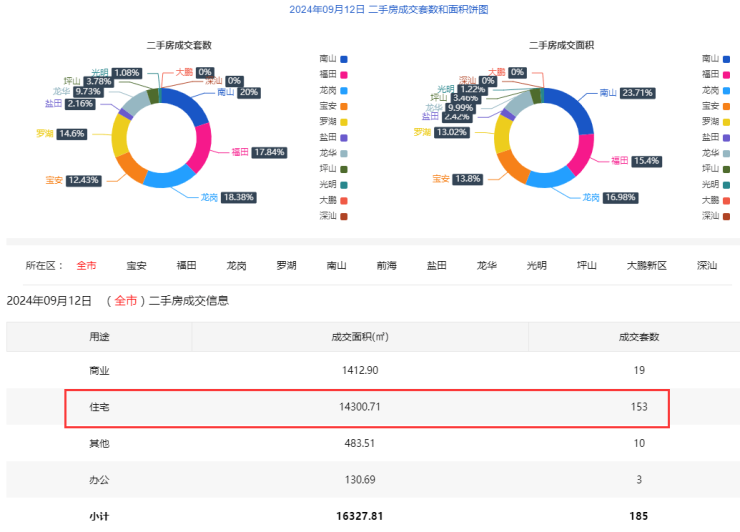Toggle 南山 legend swatch in 成交套数 chart
The image size is (740, 532).
[x=345, y=59]
